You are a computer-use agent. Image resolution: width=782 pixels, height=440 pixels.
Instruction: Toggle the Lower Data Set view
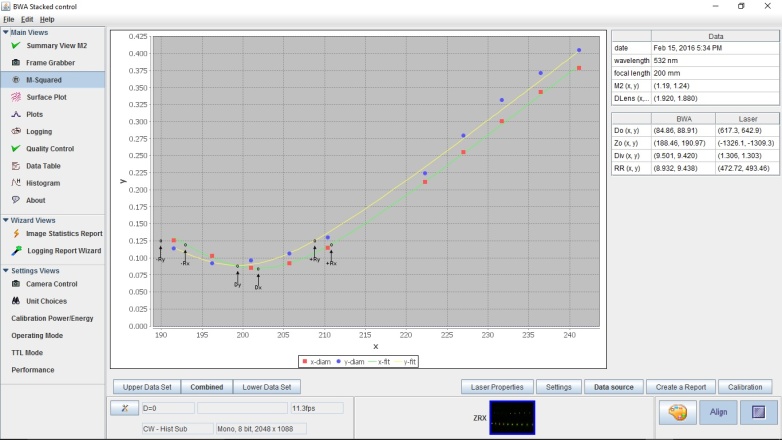pyautogui.click(x=267, y=387)
